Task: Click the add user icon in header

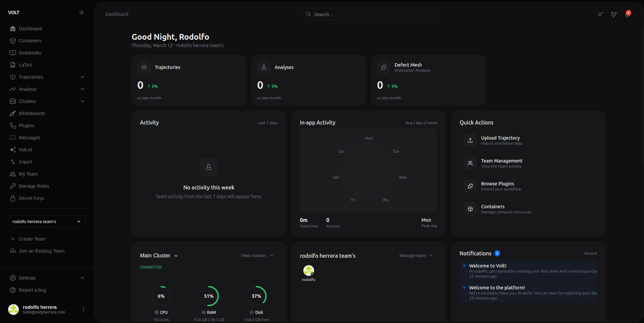Action: 600,14
